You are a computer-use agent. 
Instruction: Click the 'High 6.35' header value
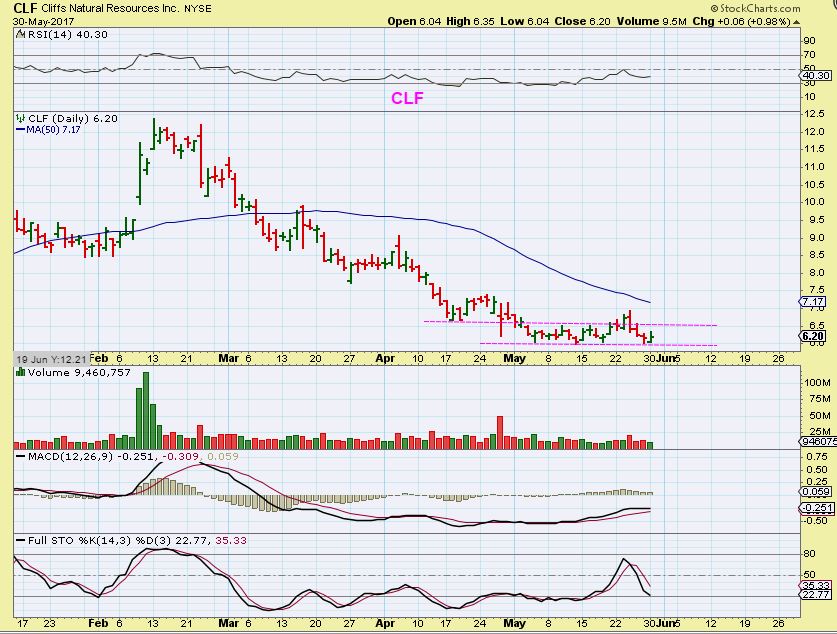(470, 21)
